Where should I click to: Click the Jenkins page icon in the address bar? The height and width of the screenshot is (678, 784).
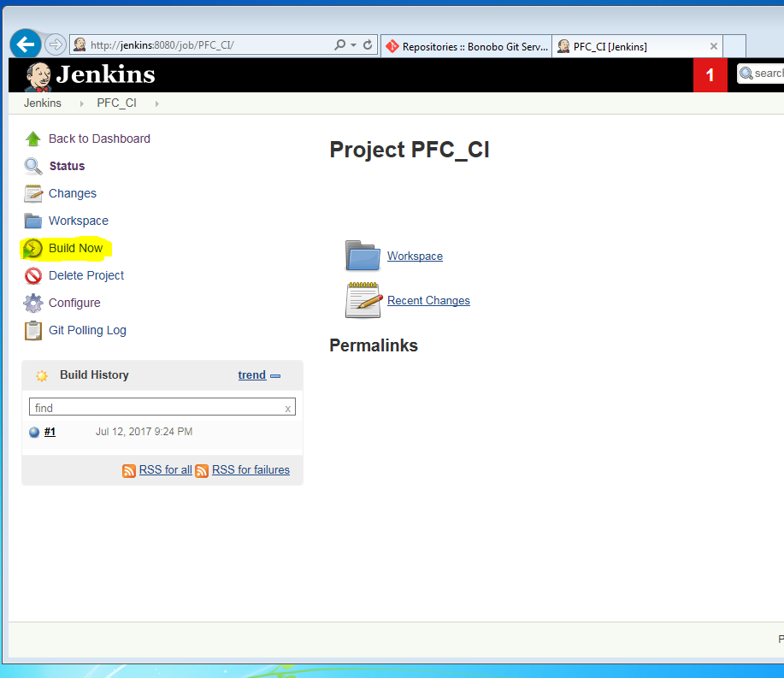point(79,44)
